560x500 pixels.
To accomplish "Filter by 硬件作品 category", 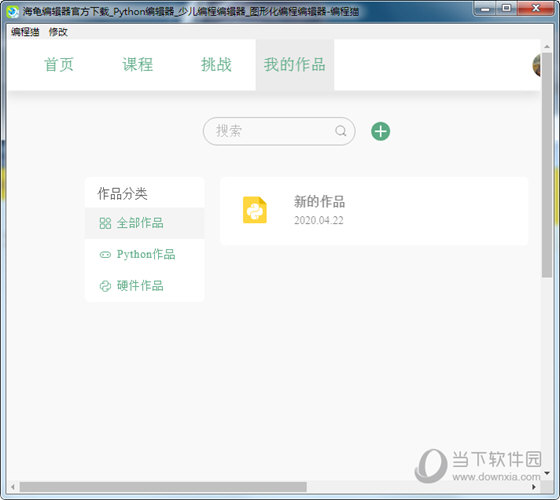I will (145, 286).
